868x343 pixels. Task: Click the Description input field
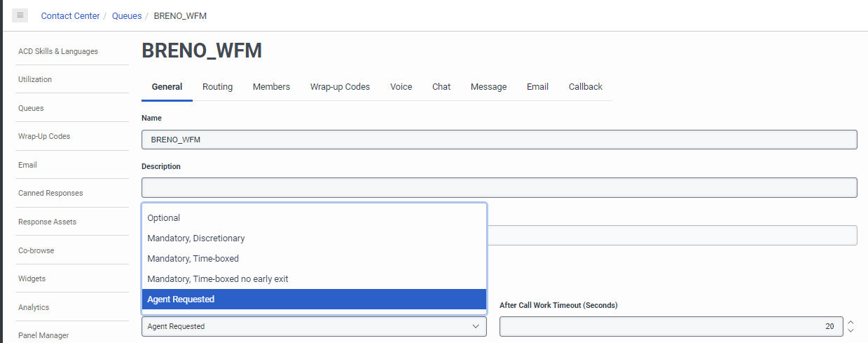pyautogui.click(x=499, y=188)
